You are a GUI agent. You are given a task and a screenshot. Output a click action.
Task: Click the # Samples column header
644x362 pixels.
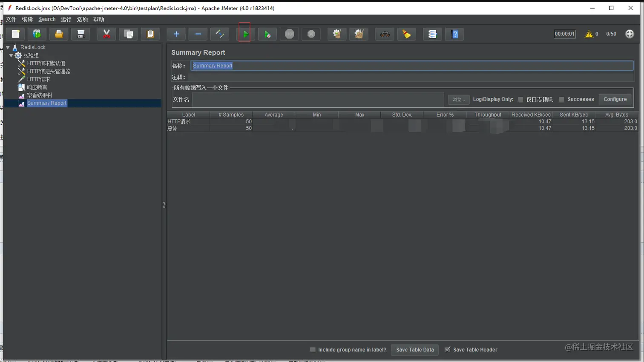[x=231, y=115]
